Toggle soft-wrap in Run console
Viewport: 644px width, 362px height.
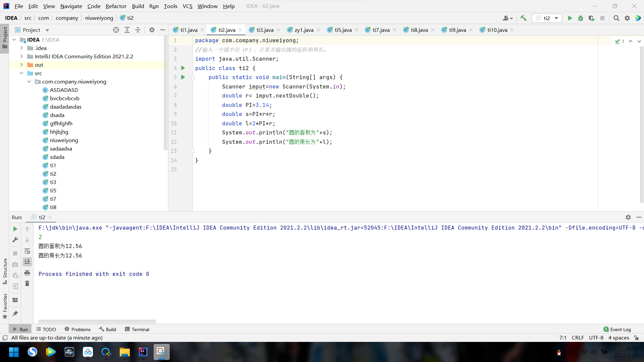click(27, 251)
